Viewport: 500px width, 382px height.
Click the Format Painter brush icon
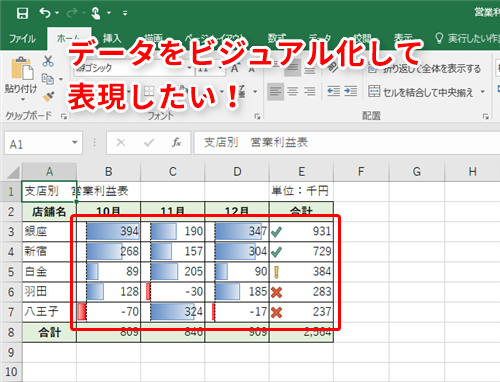tap(48, 97)
